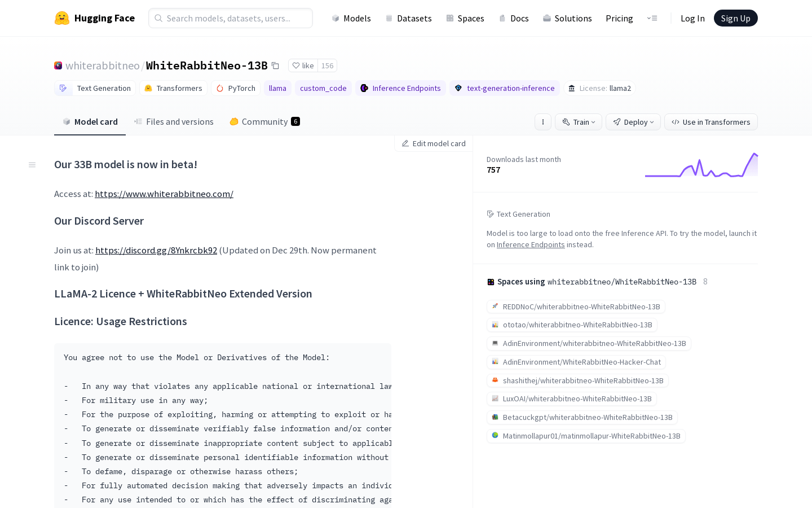Click the icon of shashithej space
The width and height of the screenshot is (812, 508).
[495, 380]
